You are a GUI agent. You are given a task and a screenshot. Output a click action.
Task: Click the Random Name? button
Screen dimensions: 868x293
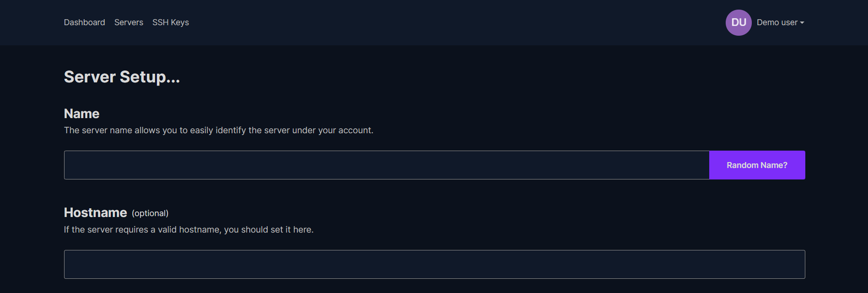point(757,165)
